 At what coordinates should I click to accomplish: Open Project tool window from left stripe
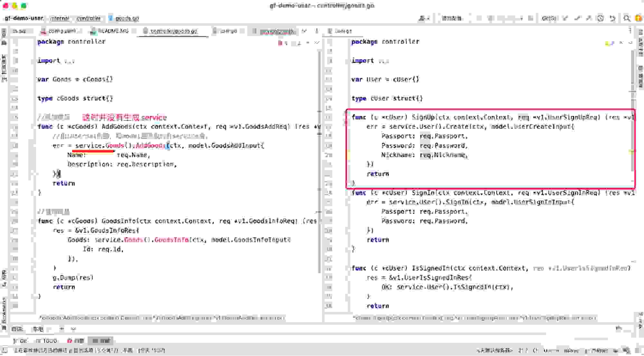pyautogui.click(x=4, y=37)
